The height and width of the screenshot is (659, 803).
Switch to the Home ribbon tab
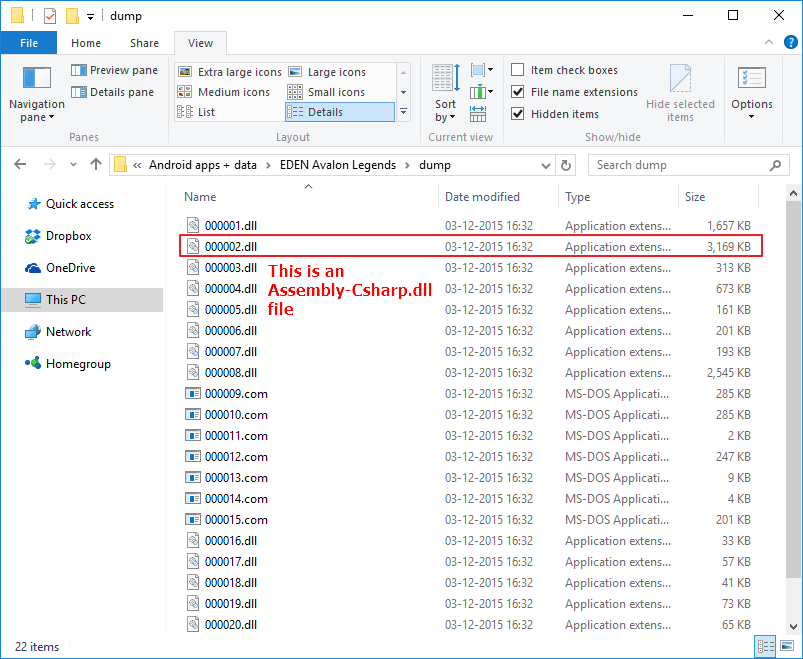coord(86,43)
